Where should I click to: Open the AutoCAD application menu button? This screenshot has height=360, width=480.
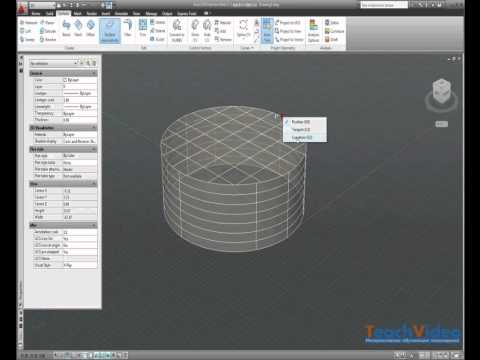tap(23, 8)
